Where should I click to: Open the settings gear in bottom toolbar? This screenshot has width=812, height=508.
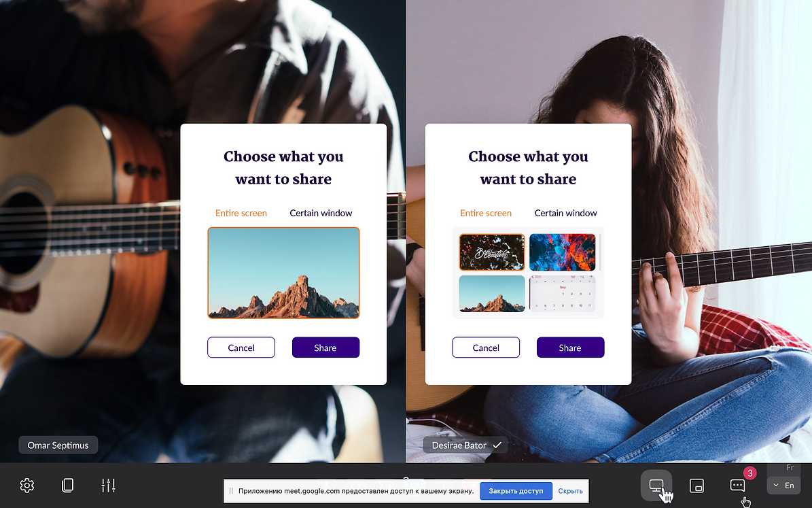coord(27,485)
